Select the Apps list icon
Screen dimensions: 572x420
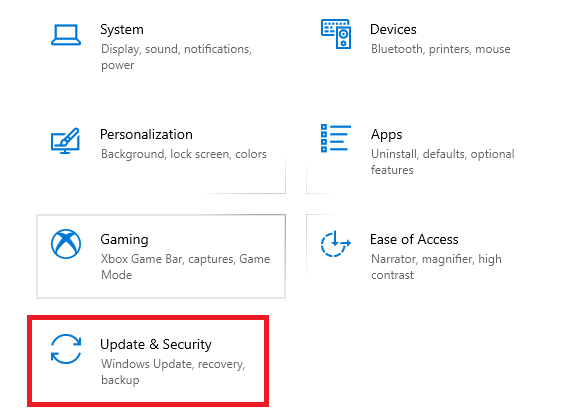(x=336, y=139)
